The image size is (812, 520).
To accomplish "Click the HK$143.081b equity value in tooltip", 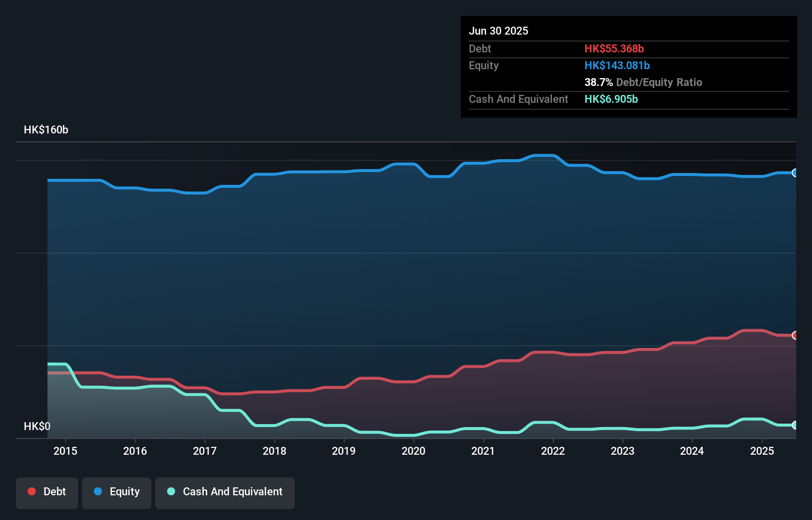I will (x=617, y=65).
